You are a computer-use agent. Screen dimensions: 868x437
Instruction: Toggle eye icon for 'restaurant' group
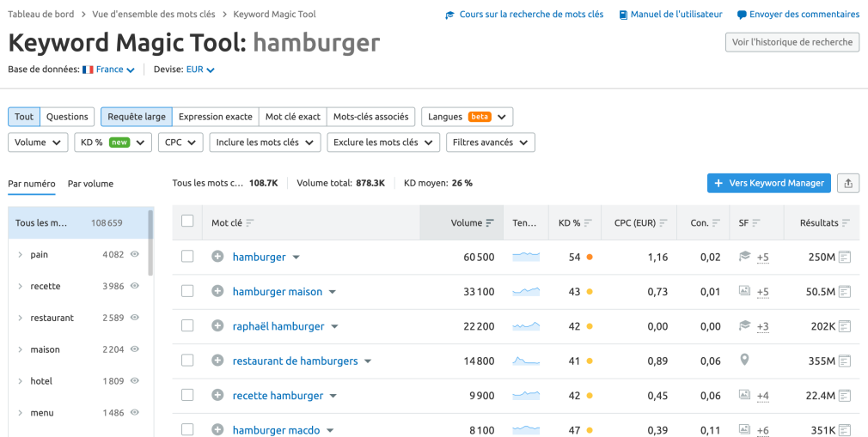tap(135, 317)
